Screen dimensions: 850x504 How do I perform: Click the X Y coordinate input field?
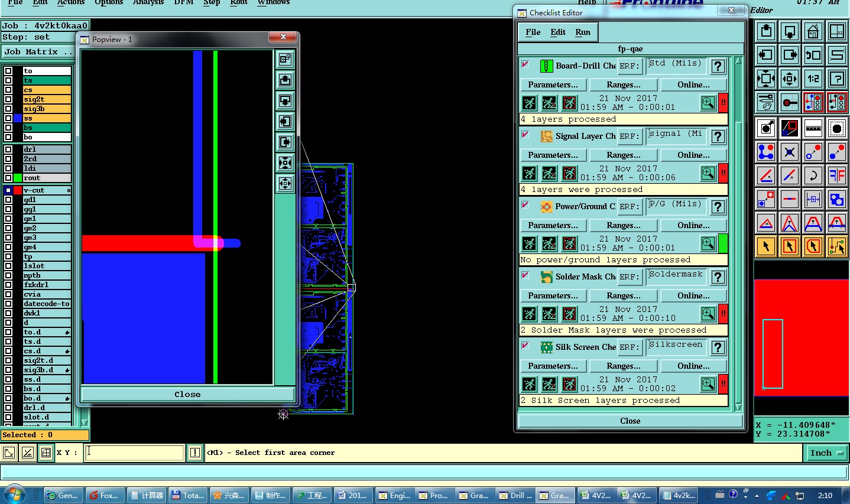134,453
